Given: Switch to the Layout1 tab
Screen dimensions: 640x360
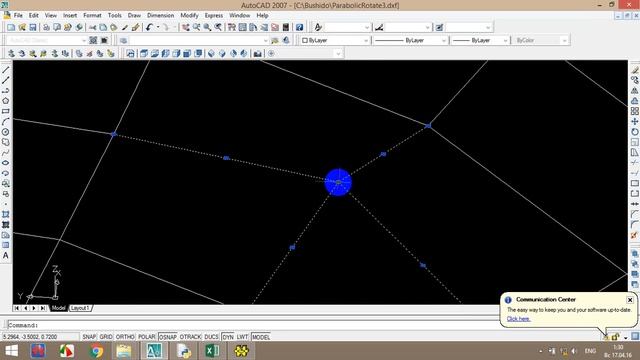Looking at the screenshot, I should point(80,308).
